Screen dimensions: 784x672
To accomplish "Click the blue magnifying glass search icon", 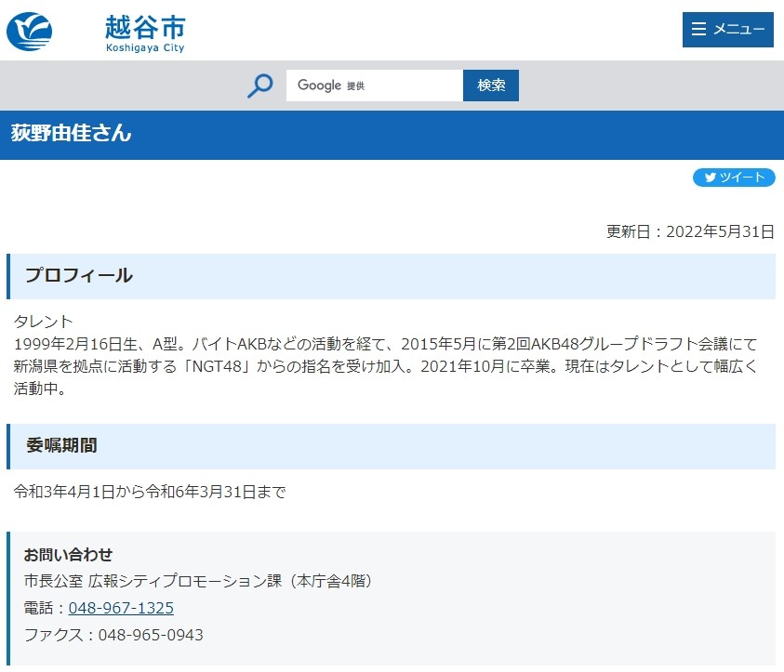I will pos(259,86).
